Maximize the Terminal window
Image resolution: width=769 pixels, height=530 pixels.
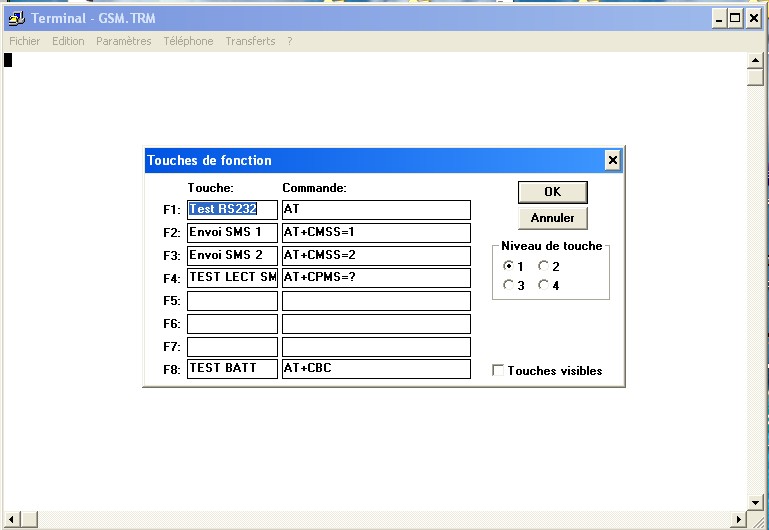click(735, 18)
